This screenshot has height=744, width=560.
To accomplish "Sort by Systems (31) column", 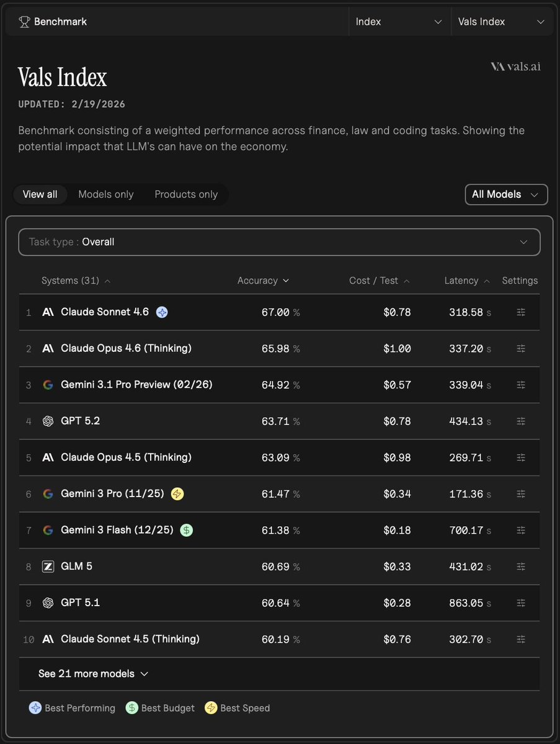I will (x=76, y=281).
